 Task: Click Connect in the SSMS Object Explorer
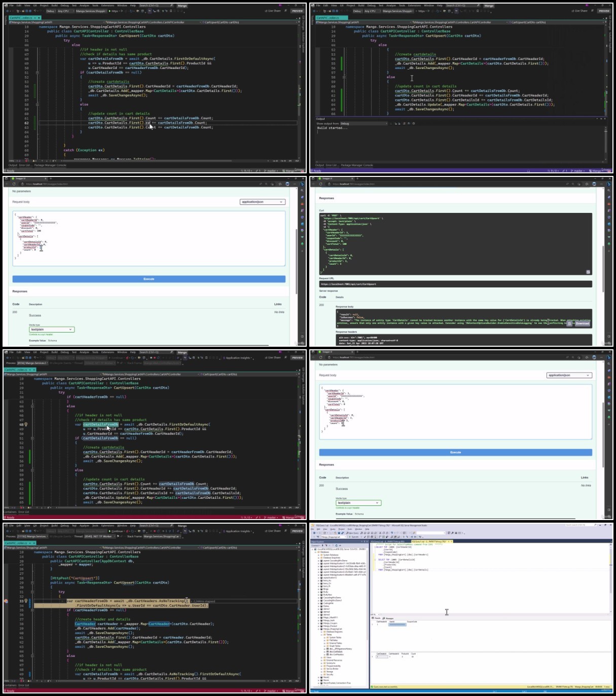coord(316,545)
